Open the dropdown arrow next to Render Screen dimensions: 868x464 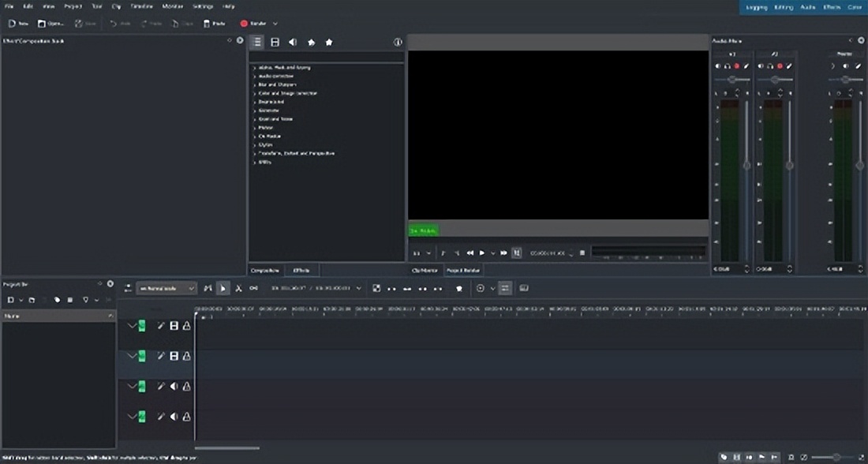[x=275, y=24]
